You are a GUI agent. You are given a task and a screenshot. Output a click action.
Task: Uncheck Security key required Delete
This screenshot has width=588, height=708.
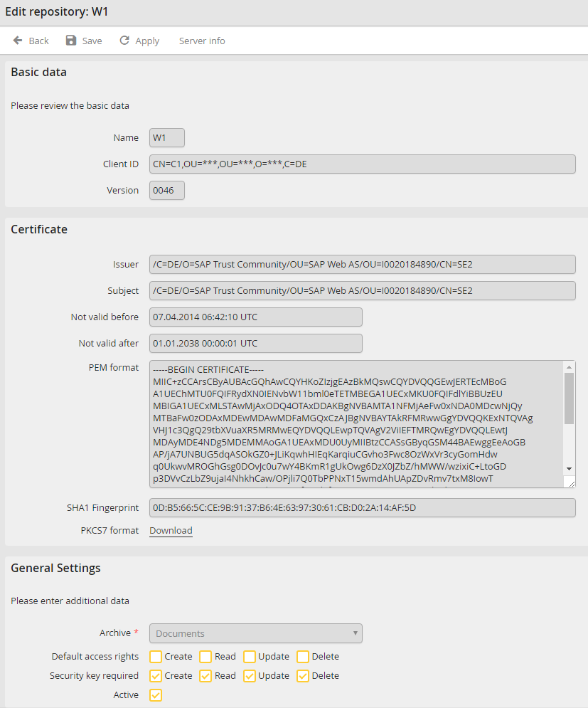pyautogui.click(x=303, y=676)
